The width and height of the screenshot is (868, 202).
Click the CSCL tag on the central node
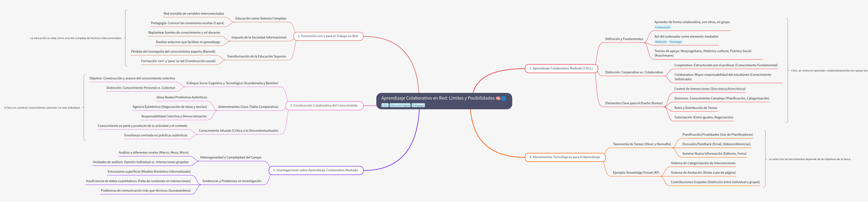[x=385, y=105]
